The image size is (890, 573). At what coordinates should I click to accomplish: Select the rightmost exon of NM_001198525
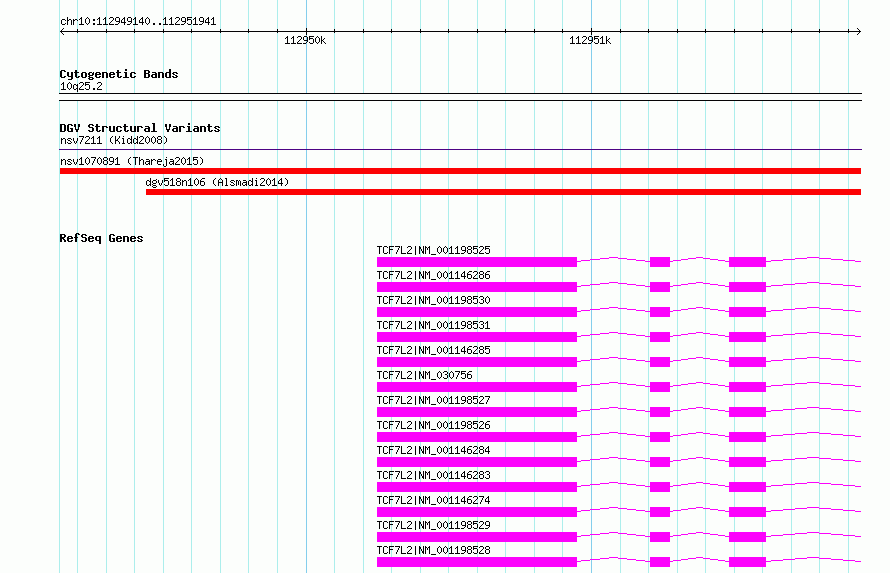pyautogui.click(x=747, y=262)
